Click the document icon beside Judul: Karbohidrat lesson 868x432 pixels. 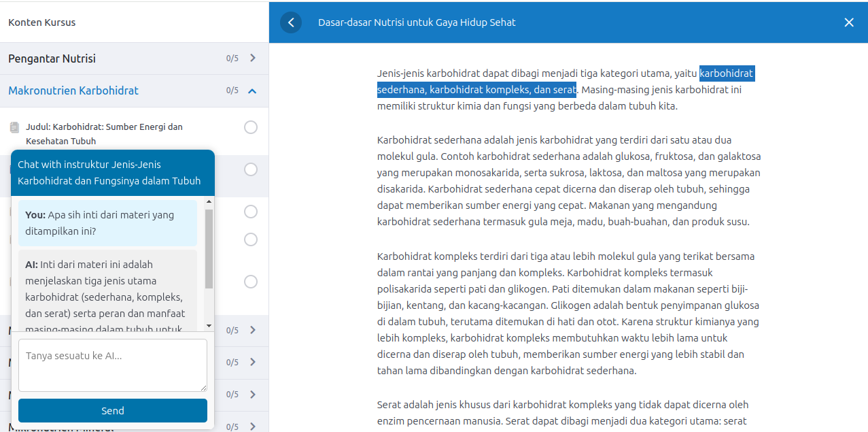pos(15,127)
